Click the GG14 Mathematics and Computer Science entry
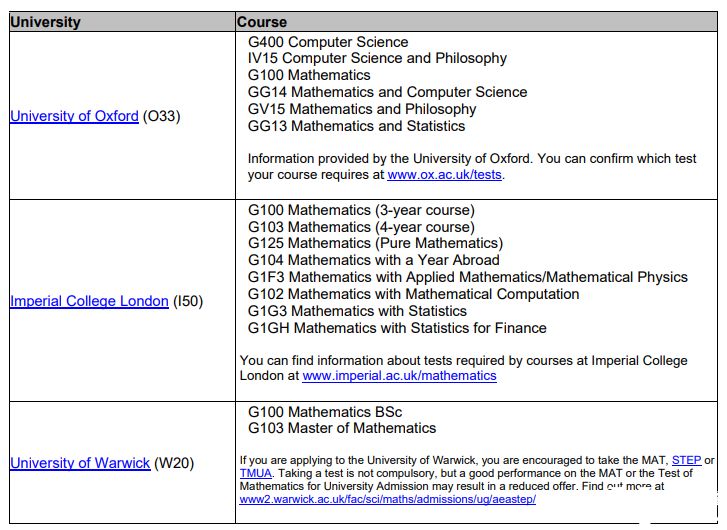 tap(387, 92)
